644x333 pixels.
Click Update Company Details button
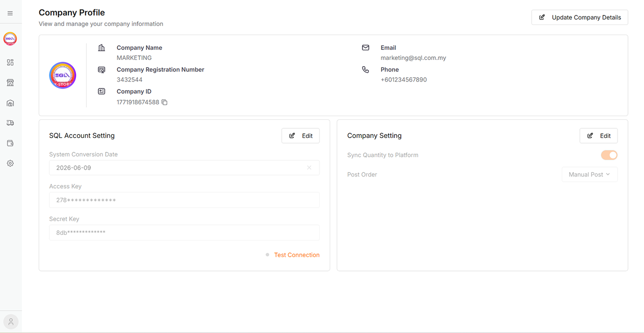point(580,17)
